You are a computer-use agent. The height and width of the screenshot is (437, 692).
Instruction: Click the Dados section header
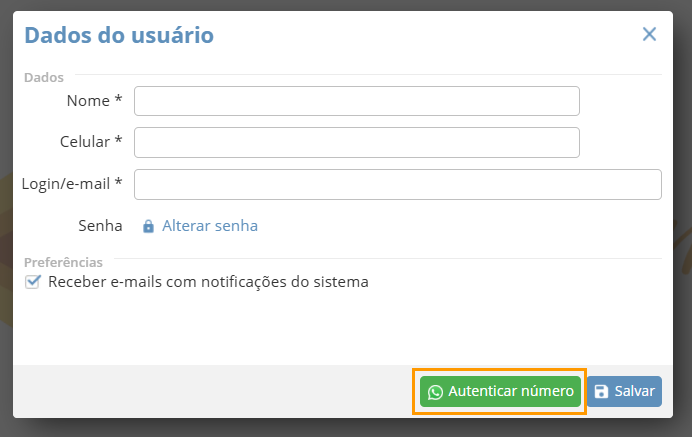(x=44, y=78)
